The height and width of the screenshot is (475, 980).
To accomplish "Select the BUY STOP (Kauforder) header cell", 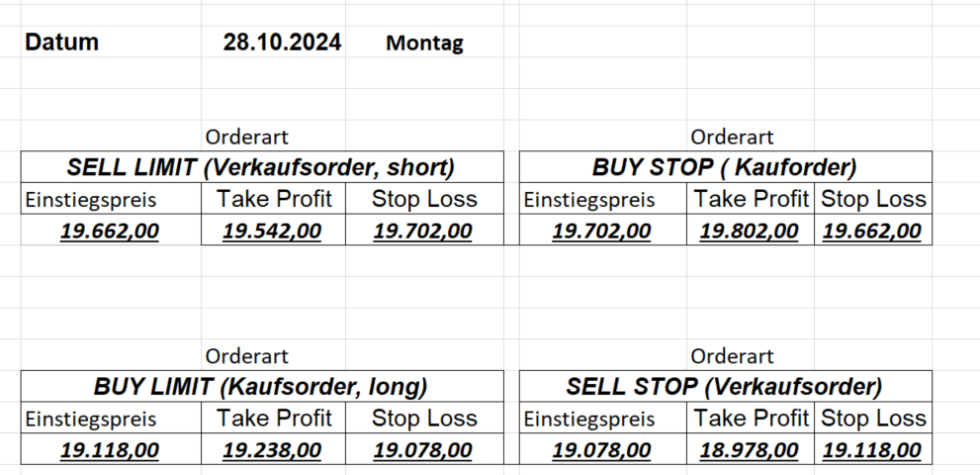I will (725, 167).
